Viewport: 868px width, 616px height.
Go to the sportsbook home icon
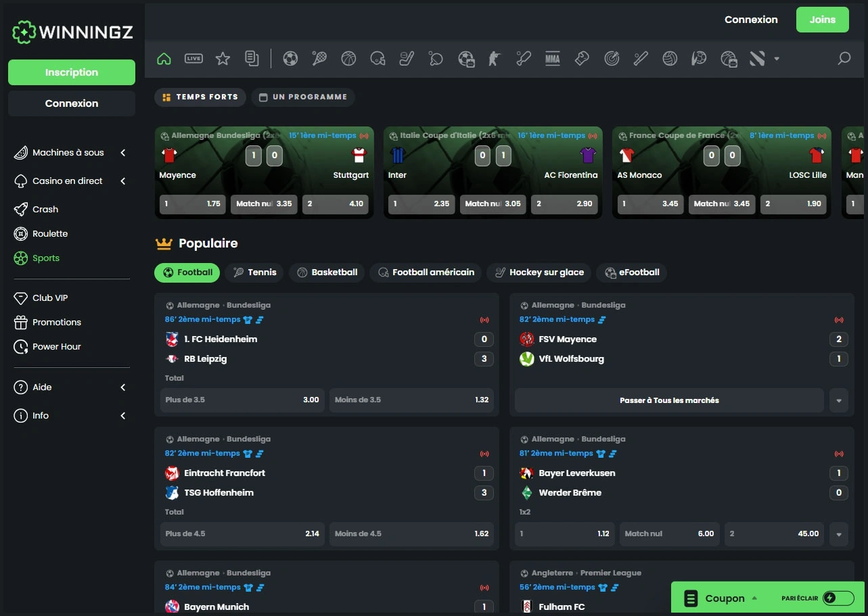(x=164, y=59)
